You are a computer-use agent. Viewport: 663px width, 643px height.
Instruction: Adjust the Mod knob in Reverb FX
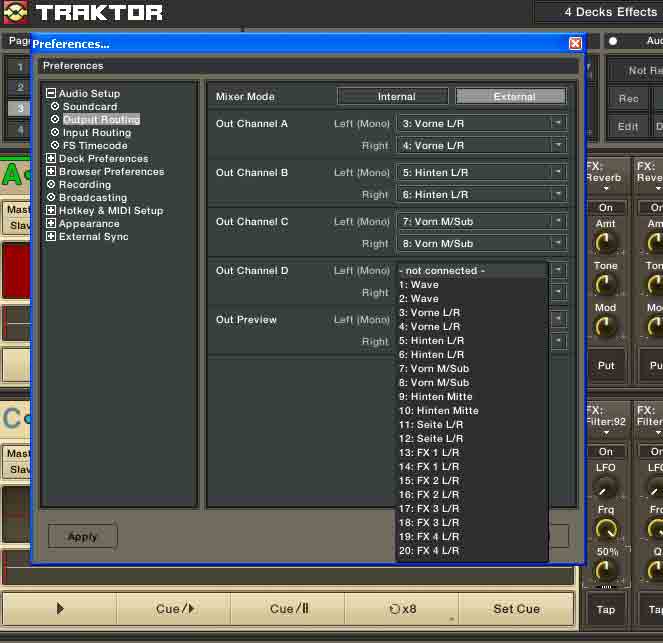605,326
